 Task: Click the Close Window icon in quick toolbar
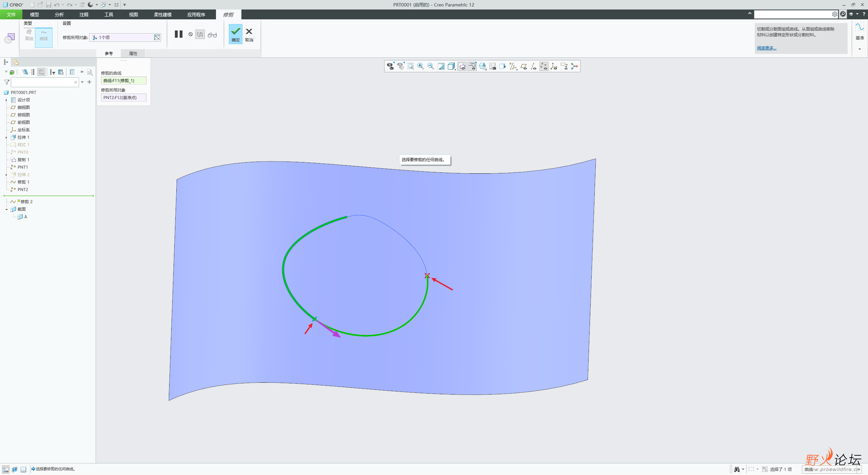click(116, 5)
